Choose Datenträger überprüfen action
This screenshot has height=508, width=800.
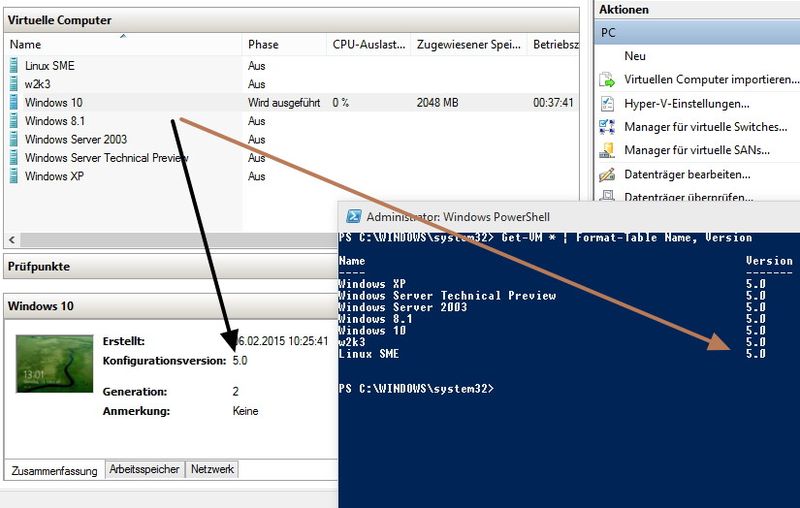click(x=689, y=196)
